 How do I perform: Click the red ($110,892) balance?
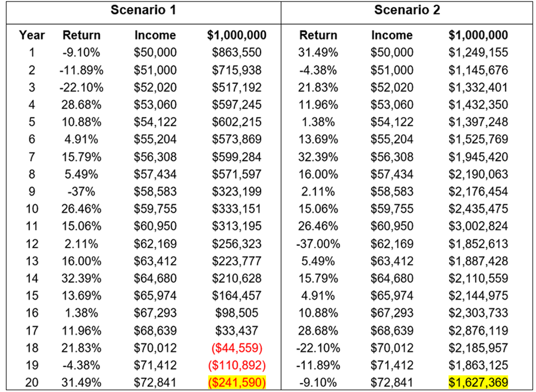click(236, 366)
